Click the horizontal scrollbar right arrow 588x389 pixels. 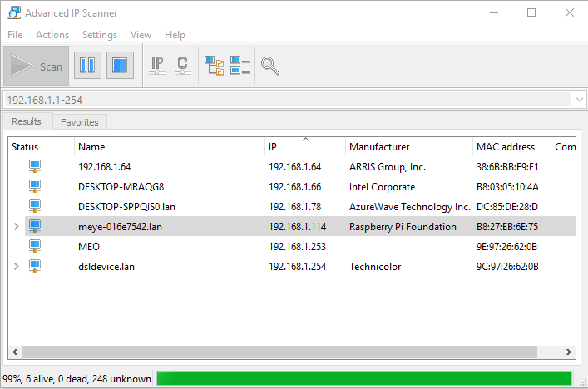(x=568, y=352)
